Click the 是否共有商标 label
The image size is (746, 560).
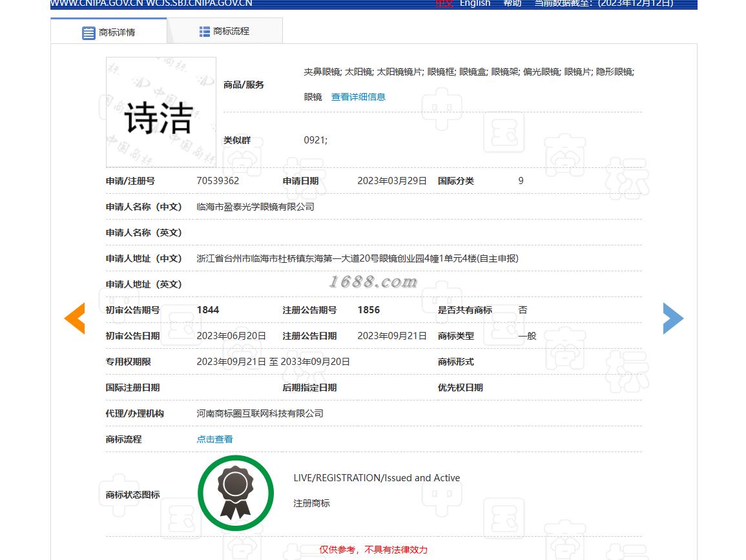coord(465,310)
